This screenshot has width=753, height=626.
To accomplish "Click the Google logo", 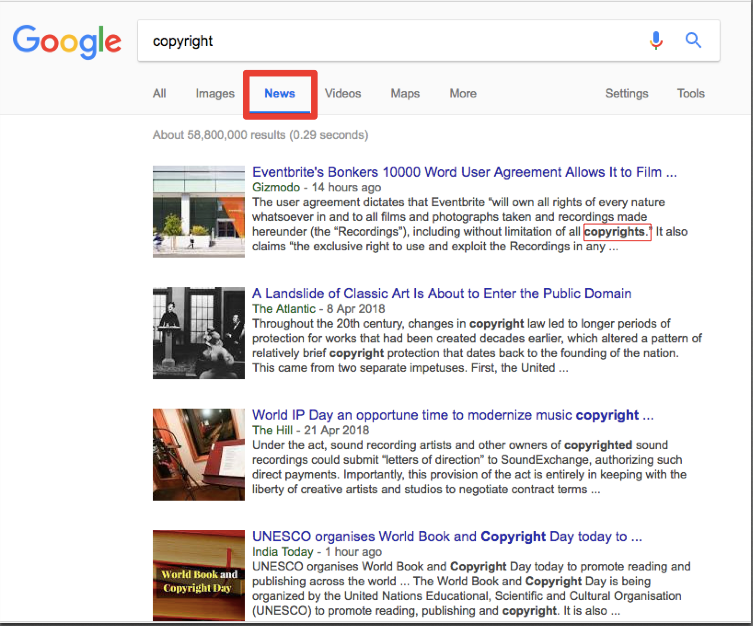I will pyautogui.click(x=67, y=41).
